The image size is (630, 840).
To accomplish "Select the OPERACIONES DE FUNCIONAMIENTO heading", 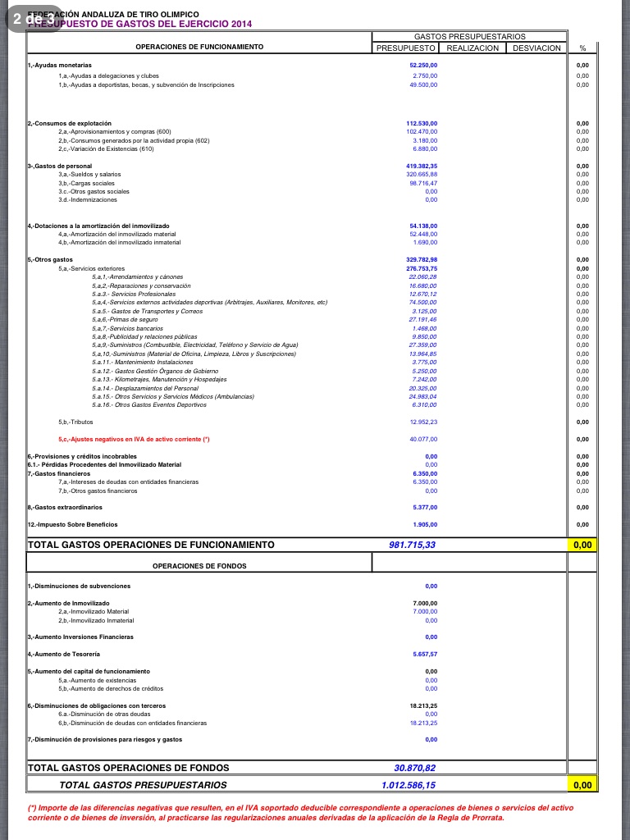I will (x=199, y=47).
